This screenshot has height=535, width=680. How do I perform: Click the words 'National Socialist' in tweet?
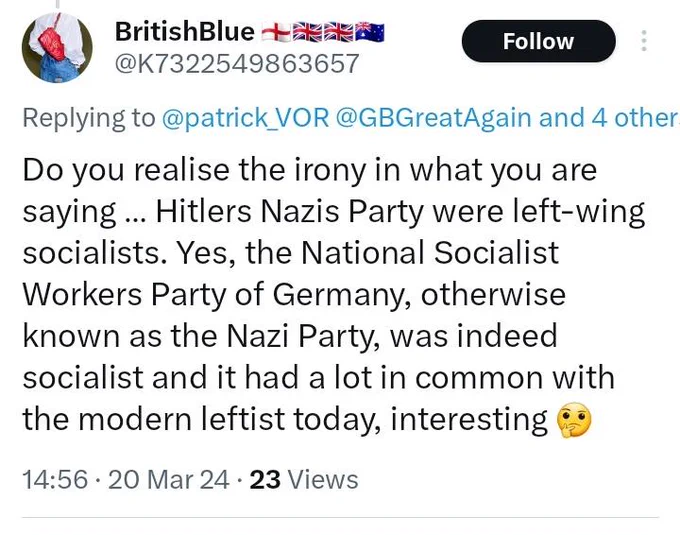430,252
